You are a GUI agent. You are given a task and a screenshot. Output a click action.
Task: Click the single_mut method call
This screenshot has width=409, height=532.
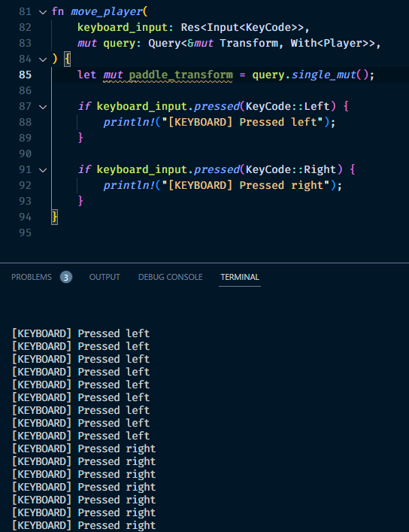323,75
